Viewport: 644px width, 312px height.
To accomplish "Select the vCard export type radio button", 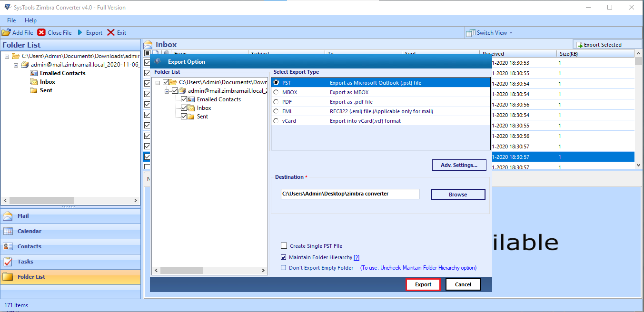I will pyautogui.click(x=276, y=121).
